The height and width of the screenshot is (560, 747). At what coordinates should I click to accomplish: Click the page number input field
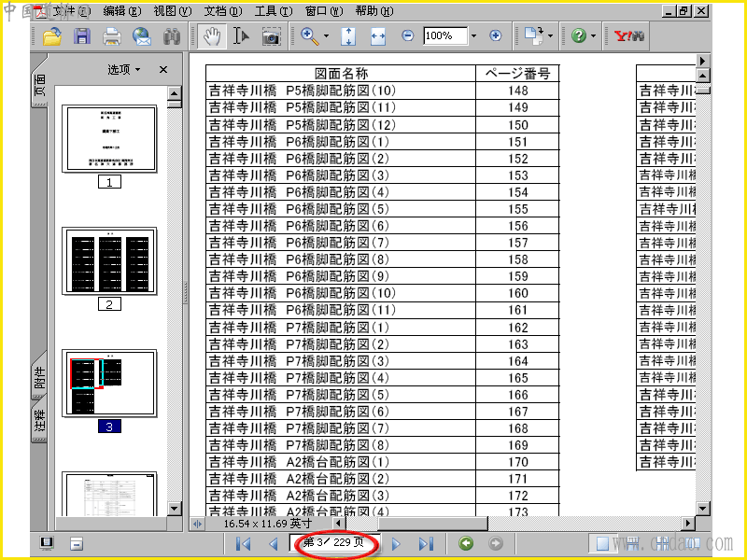point(323,543)
